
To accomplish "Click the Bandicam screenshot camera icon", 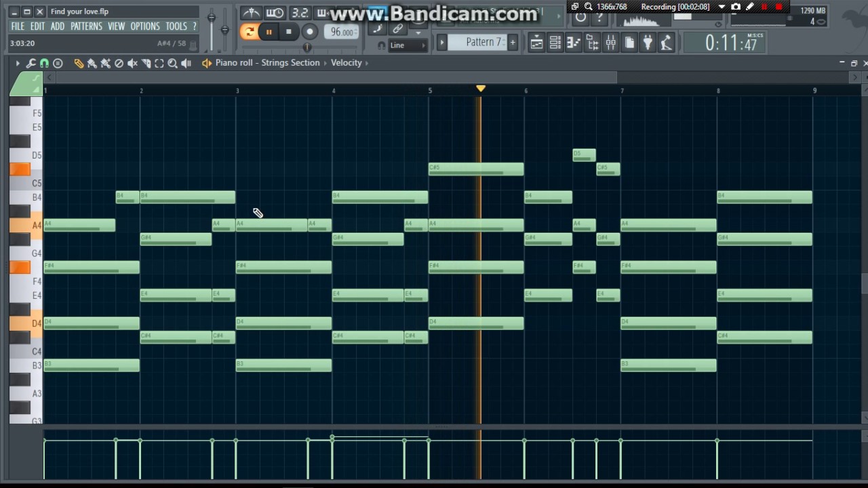I will click(x=736, y=7).
